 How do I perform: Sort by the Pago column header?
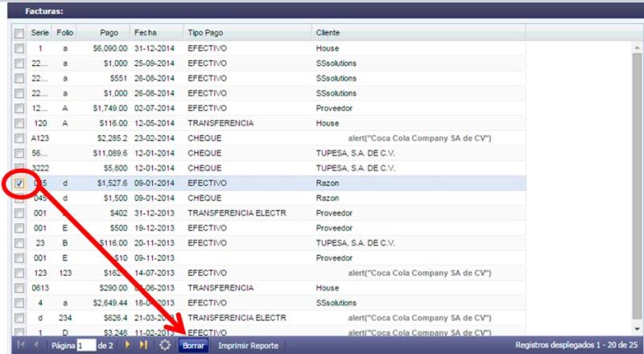[109, 32]
